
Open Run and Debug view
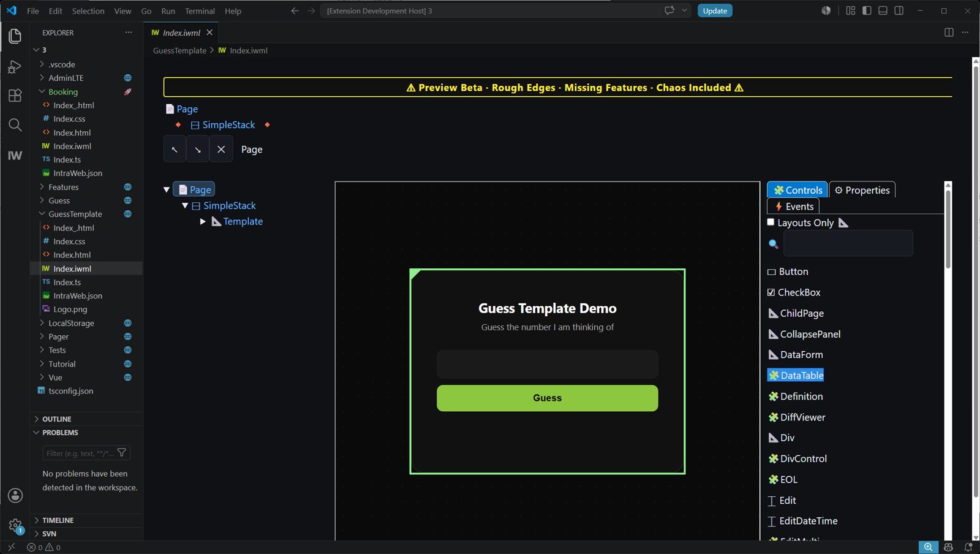pyautogui.click(x=15, y=66)
